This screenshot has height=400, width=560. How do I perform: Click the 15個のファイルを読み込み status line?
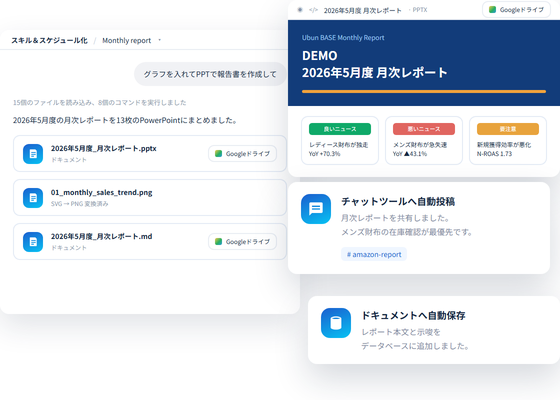pos(100,102)
